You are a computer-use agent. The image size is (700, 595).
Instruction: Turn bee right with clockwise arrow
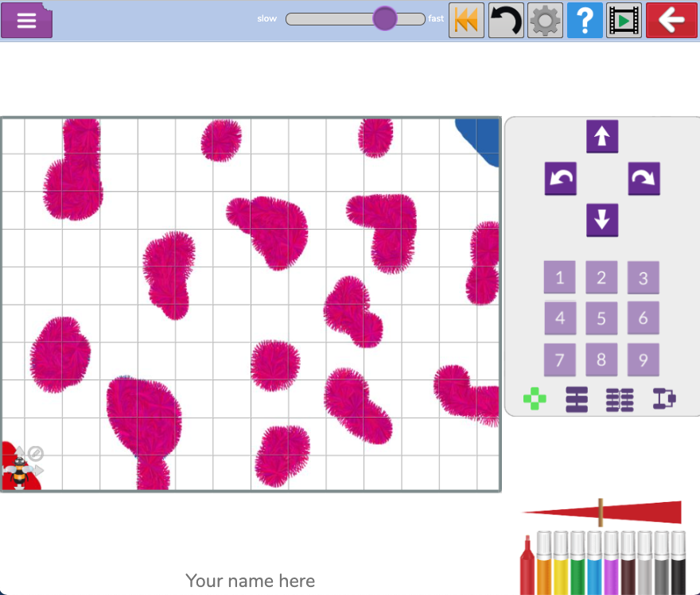644,178
